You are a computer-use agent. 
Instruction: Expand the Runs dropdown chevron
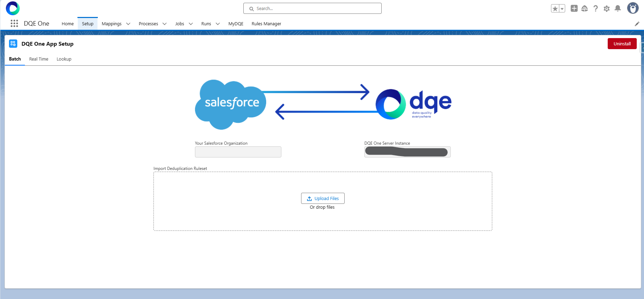(218, 24)
